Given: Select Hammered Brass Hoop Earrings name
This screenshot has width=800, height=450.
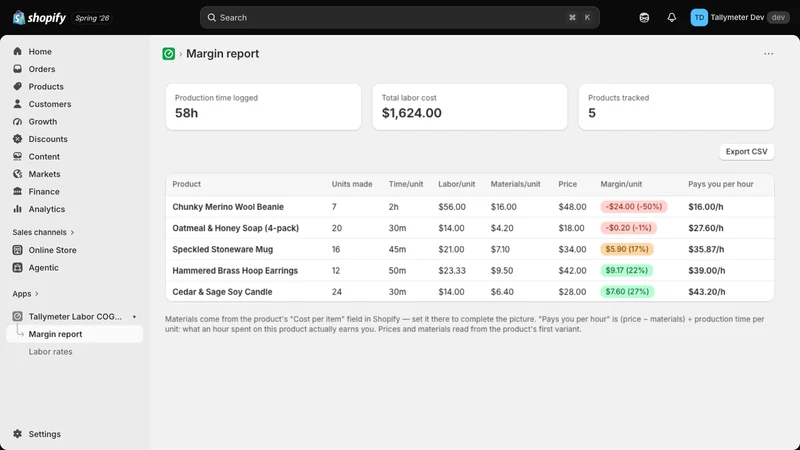Looking at the screenshot, I should click(235, 270).
